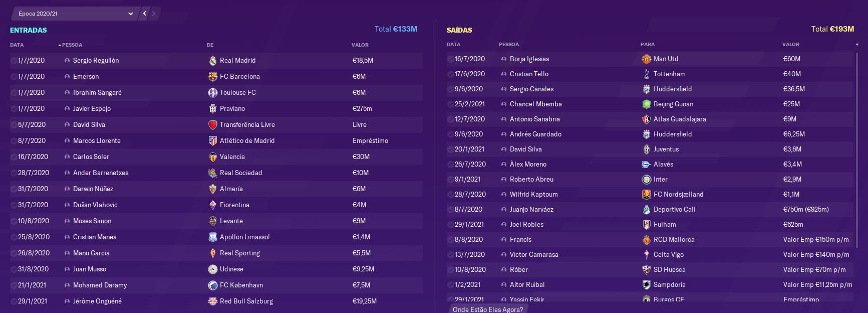Open player profile for Moses Simon

(x=92, y=221)
